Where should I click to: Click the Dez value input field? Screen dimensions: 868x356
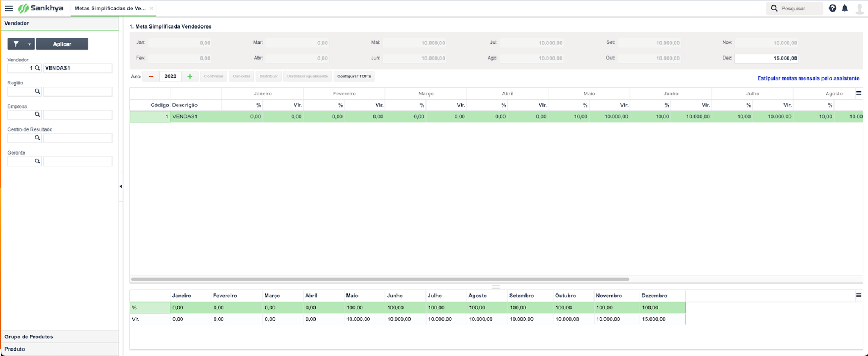click(766, 58)
